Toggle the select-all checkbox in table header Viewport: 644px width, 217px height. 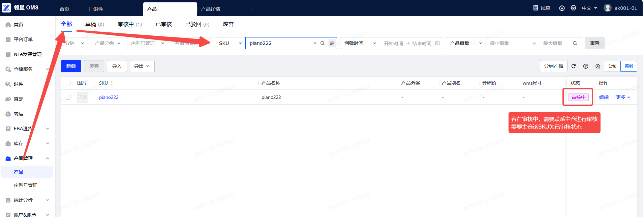68,83
